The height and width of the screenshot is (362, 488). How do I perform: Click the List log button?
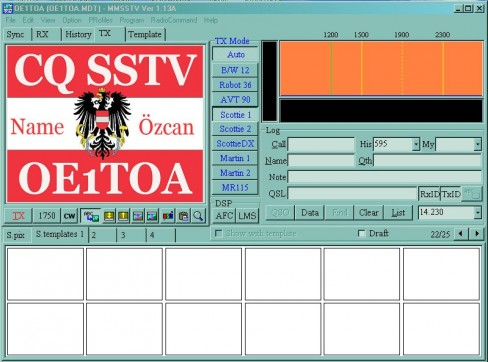point(398,213)
